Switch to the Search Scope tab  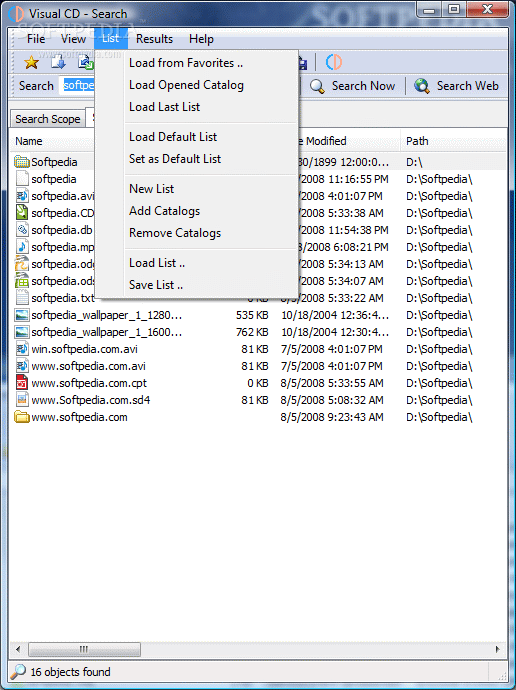pos(48,119)
